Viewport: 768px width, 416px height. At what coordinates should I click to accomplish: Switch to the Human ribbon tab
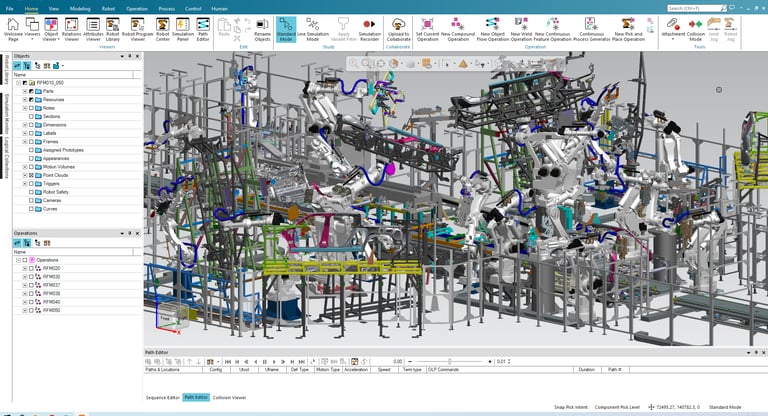(219, 8)
